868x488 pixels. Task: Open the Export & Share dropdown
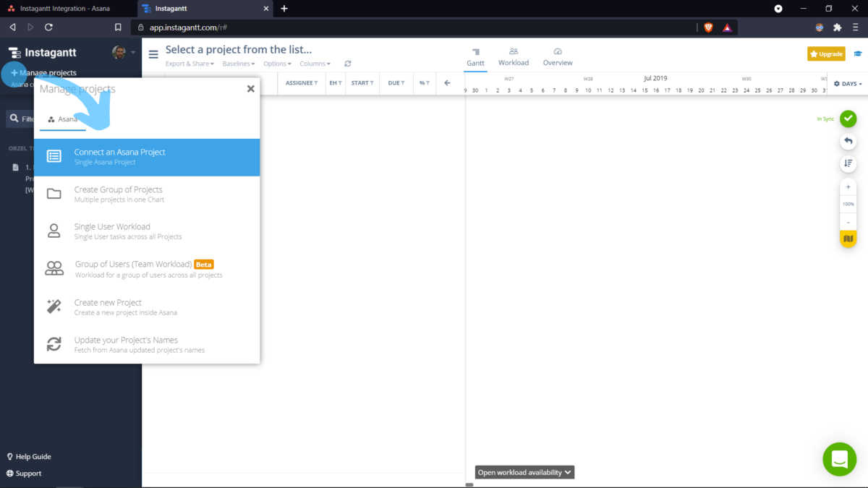(x=190, y=63)
